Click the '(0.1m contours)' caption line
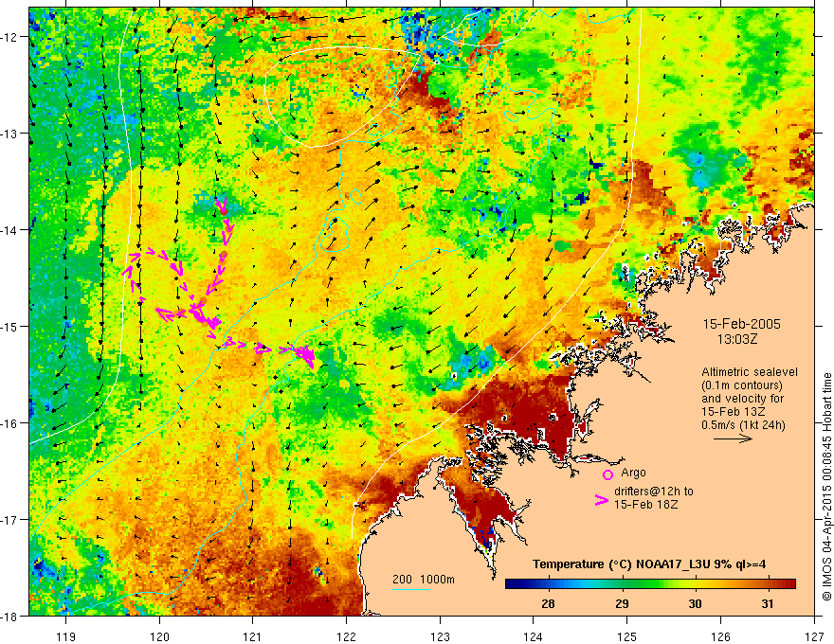This screenshot has height=644, width=834. [x=741, y=385]
